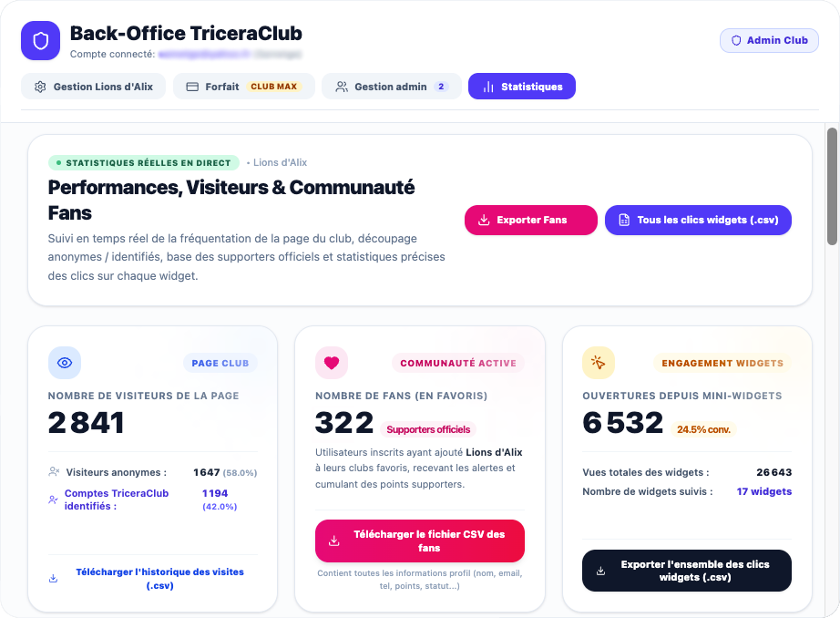Viewport: 840px width, 618px height.
Task: Click the fans count 322
Action: click(344, 422)
